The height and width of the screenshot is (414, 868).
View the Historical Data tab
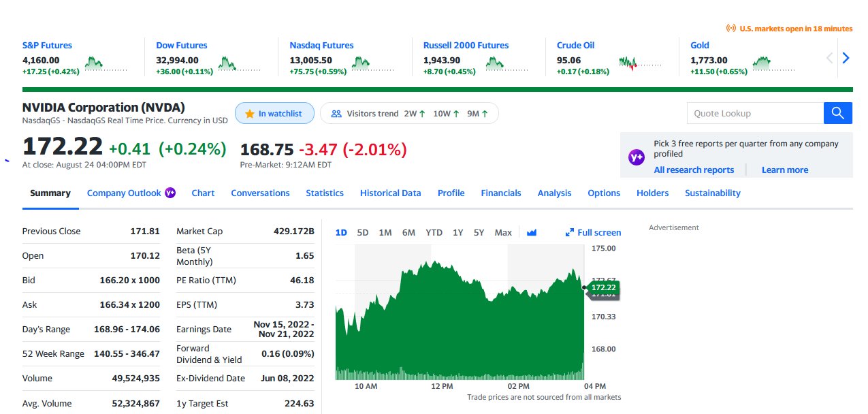click(x=391, y=193)
